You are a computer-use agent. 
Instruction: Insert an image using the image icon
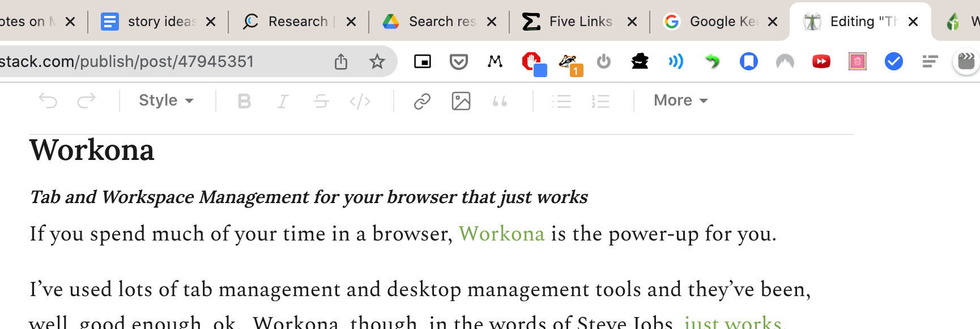pyautogui.click(x=461, y=101)
